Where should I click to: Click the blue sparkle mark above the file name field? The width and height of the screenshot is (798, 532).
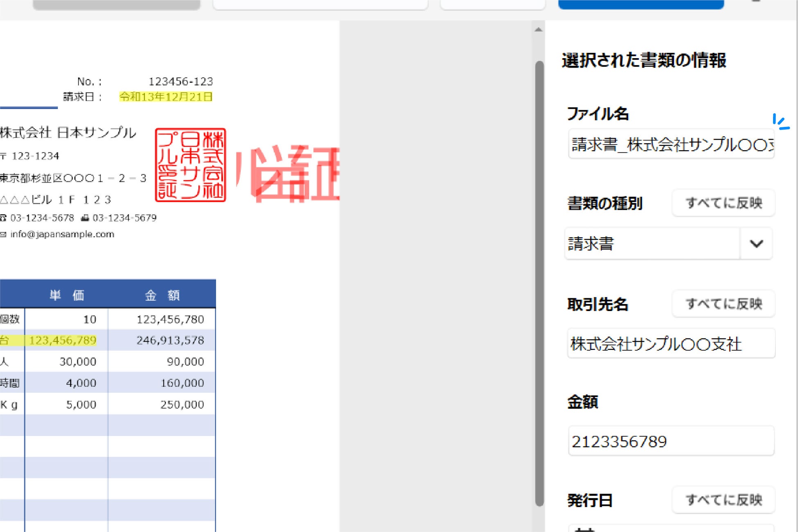coord(780,122)
